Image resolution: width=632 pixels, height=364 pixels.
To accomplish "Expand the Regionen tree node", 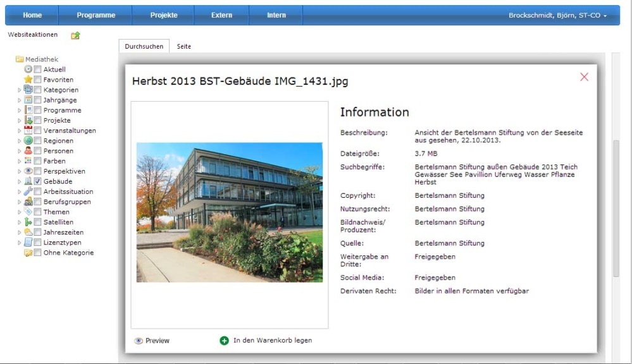I will (x=19, y=141).
